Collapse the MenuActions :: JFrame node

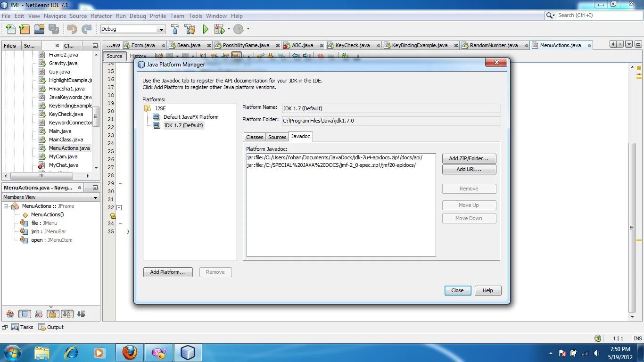click(6, 206)
